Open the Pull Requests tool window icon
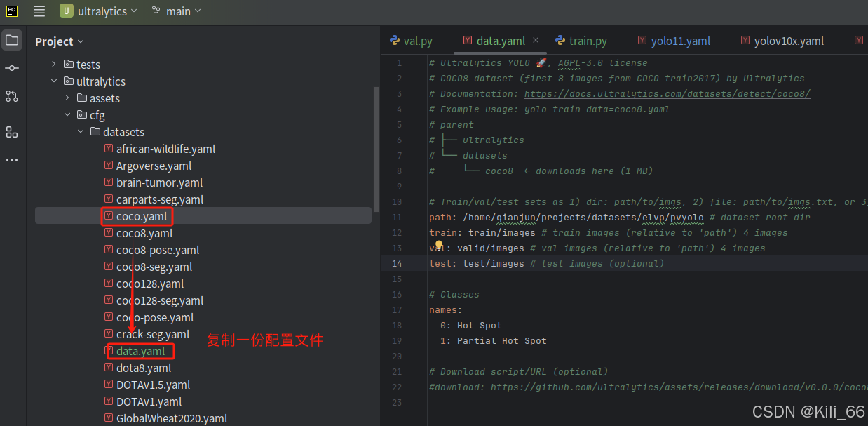Screen dimensions: 868x426 click(12, 96)
